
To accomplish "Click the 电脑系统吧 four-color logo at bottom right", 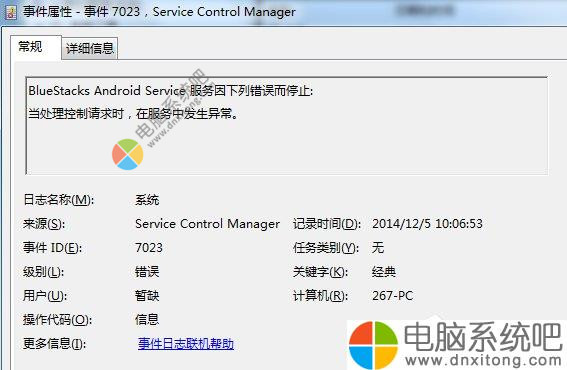I will (373, 344).
